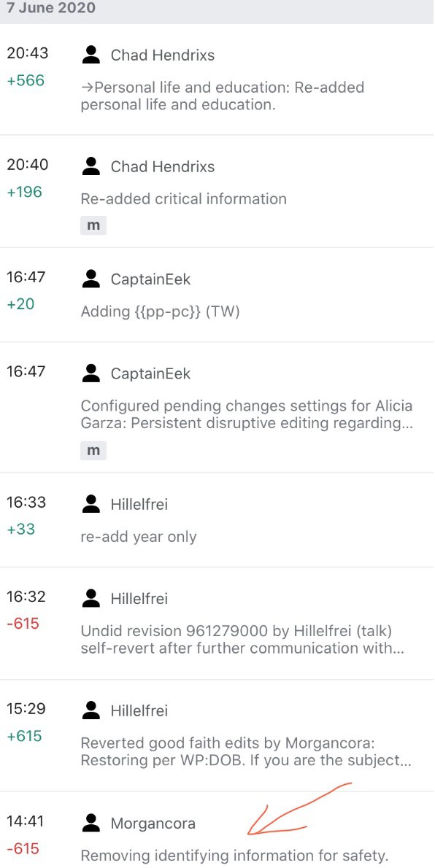Open the 14:41 revision timestamp

(27, 821)
